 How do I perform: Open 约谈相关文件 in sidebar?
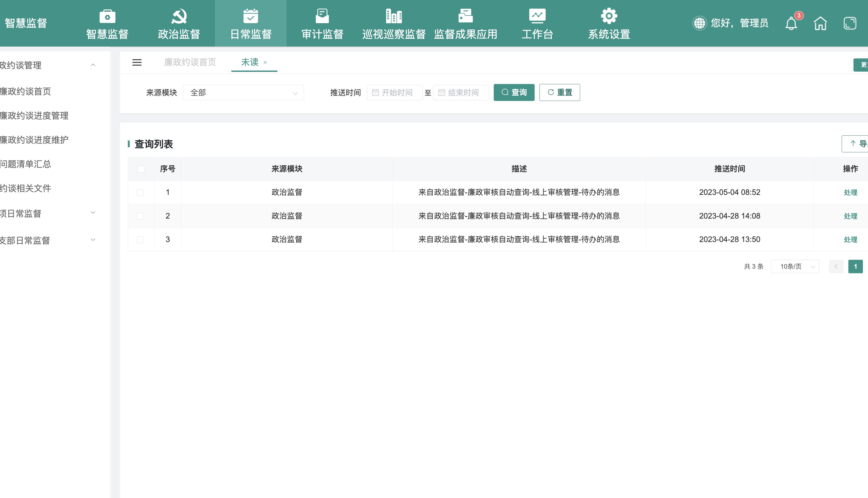point(25,188)
